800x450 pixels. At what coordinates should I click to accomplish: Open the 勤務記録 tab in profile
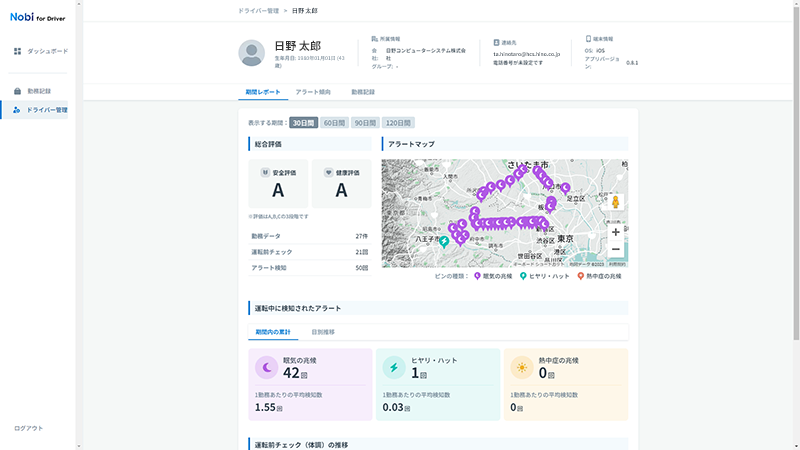pos(363,92)
